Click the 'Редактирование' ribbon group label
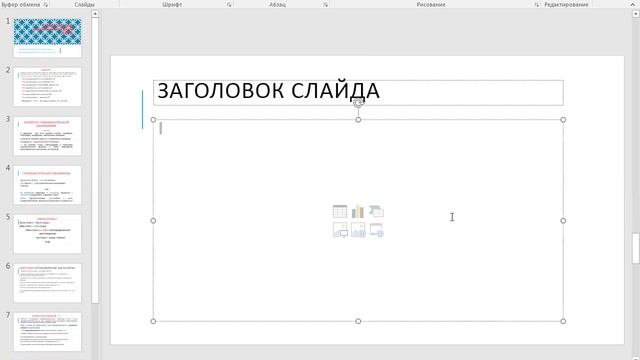Viewport: 640px width, 360px height. 566,4
